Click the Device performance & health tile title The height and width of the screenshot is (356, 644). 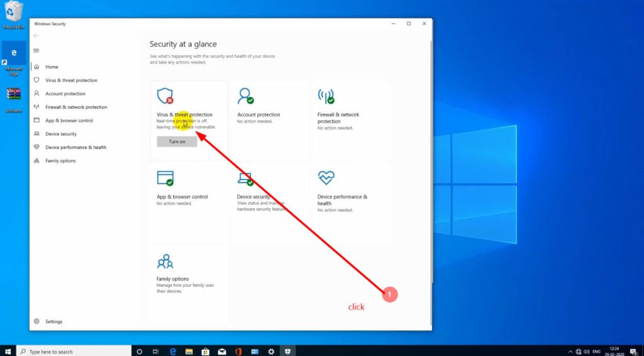342,201
